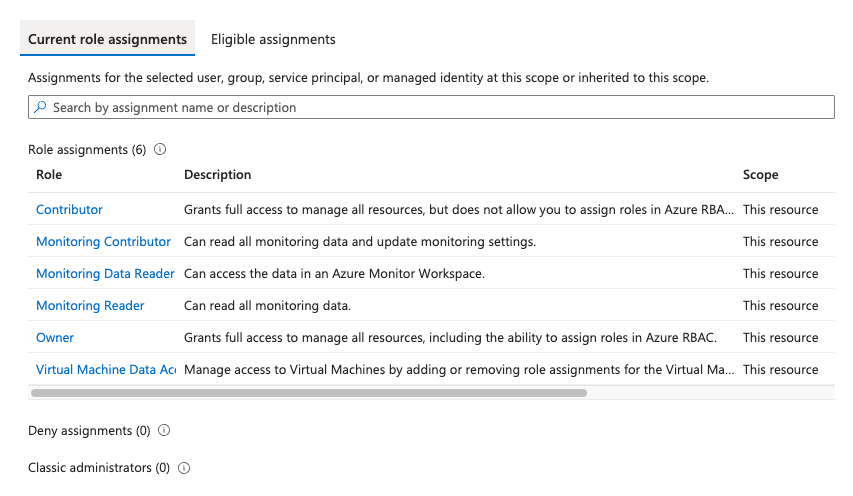853x496 pixels.
Task: Sort by the Role column header
Action: [49, 175]
